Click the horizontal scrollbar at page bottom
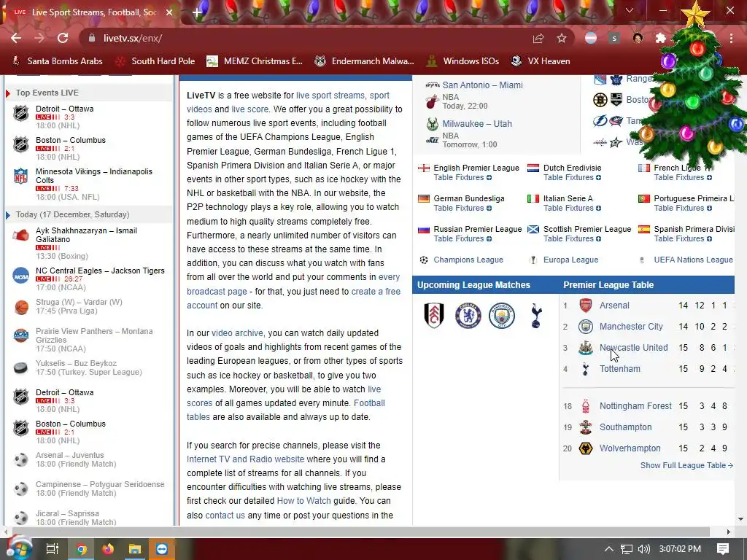Viewport: 747px width, 560px height. coord(360,532)
